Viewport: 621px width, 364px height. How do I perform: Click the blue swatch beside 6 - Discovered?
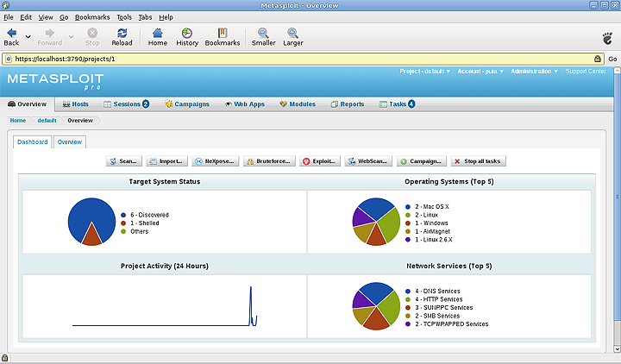[123, 215]
